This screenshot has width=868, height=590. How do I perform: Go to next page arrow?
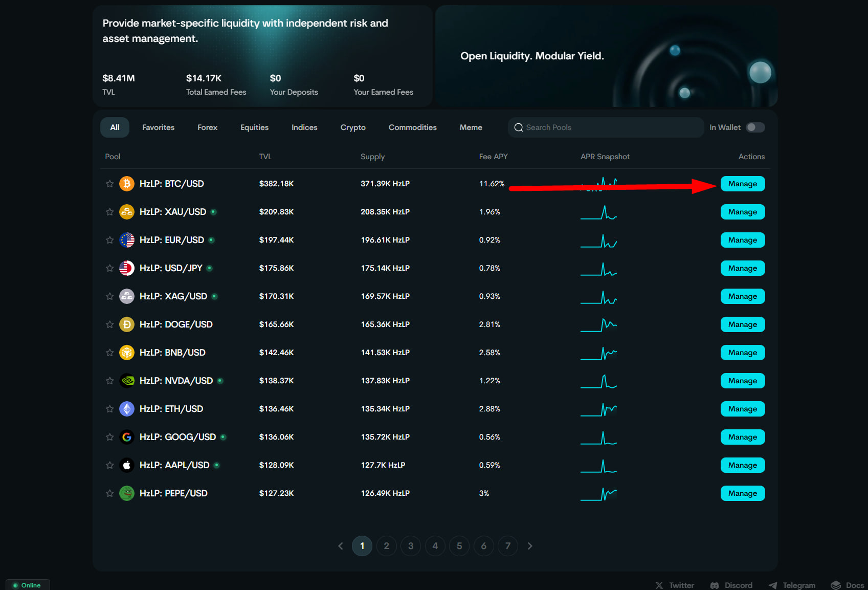530,546
